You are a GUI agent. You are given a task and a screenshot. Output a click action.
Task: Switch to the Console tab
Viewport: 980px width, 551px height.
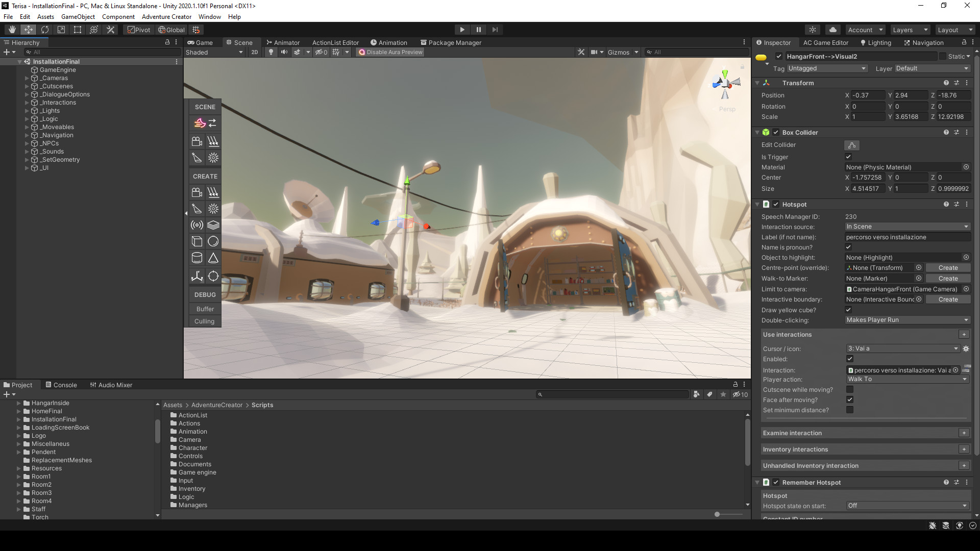click(x=61, y=385)
